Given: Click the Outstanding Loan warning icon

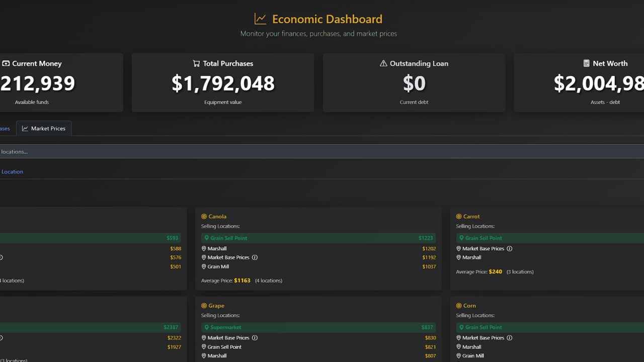Looking at the screenshot, I should click(383, 63).
